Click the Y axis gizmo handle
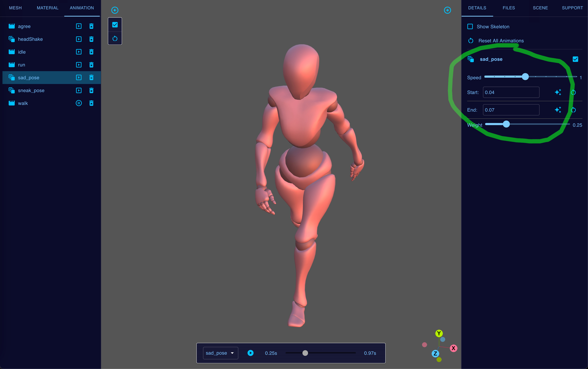 pyautogui.click(x=439, y=333)
